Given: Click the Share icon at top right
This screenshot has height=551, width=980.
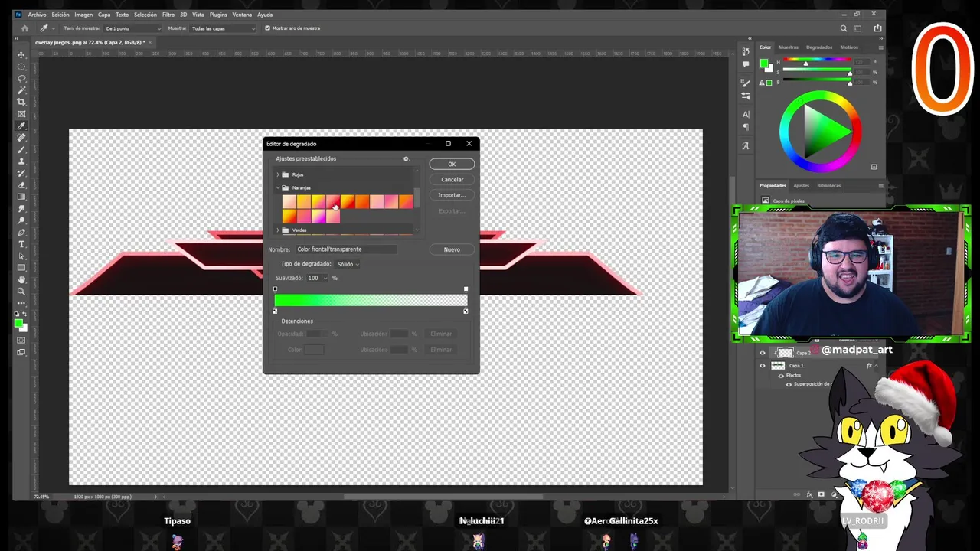Looking at the screenshot, I should pos(877,28).
